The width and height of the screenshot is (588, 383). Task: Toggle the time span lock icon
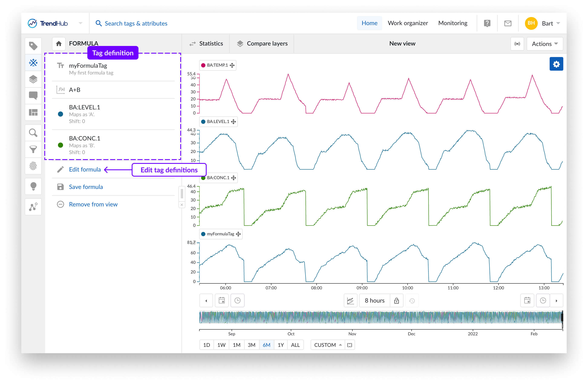[396, 301]
